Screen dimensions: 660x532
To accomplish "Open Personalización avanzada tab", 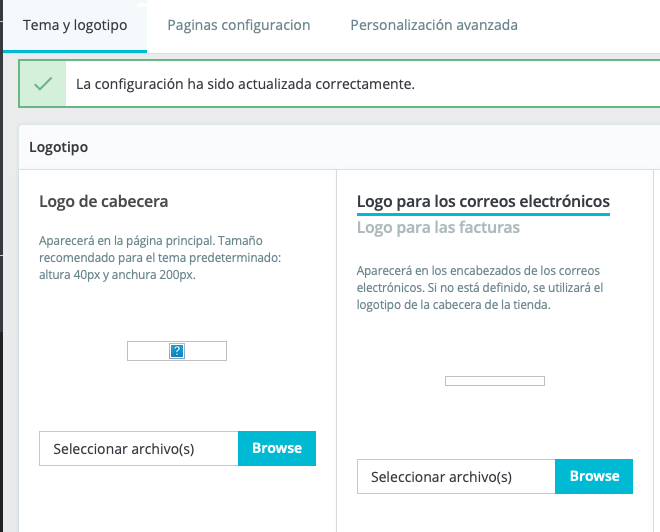I will (434, 25).
